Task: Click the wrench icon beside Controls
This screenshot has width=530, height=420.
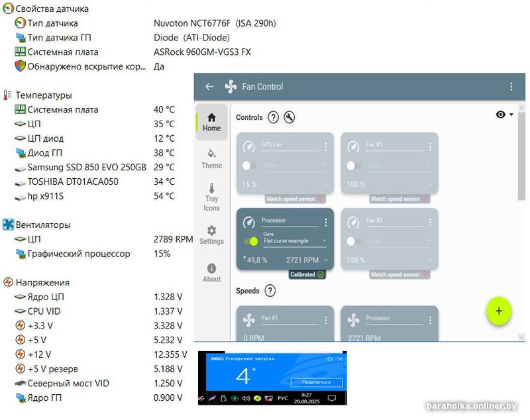Action: tap(290, 117)
